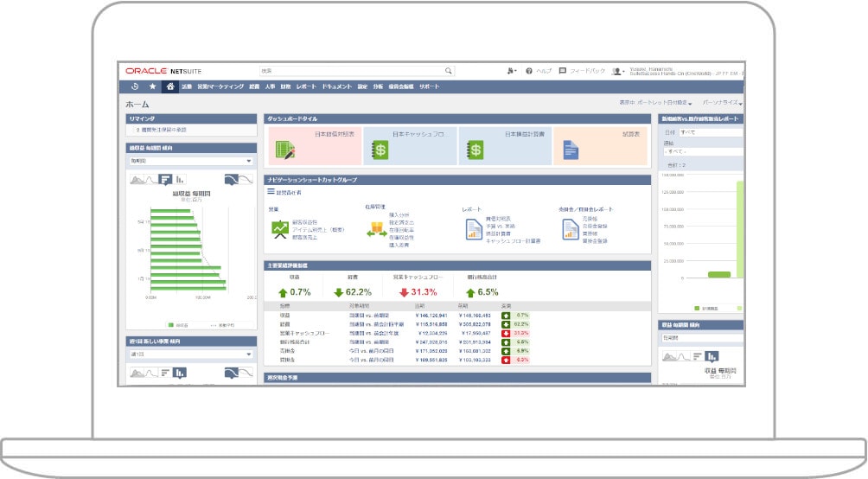Select area chart icon in 週1回 trend panel
The height and width of the screenshot is (479, 868).
click(137, 373)
